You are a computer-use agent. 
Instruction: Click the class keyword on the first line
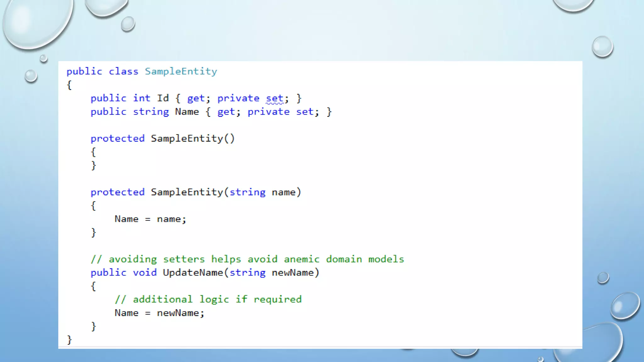point(123,71)
